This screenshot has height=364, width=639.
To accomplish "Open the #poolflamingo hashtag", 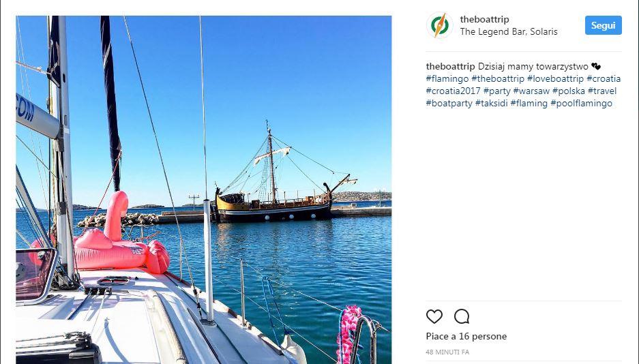I will click(x=581, y=103).
